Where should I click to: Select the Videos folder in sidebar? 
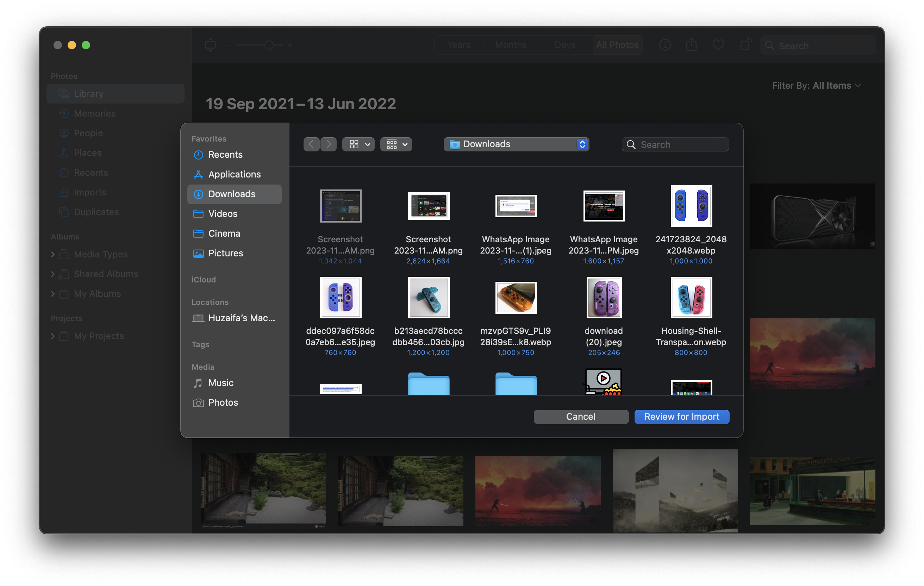[x=223, y=214]
